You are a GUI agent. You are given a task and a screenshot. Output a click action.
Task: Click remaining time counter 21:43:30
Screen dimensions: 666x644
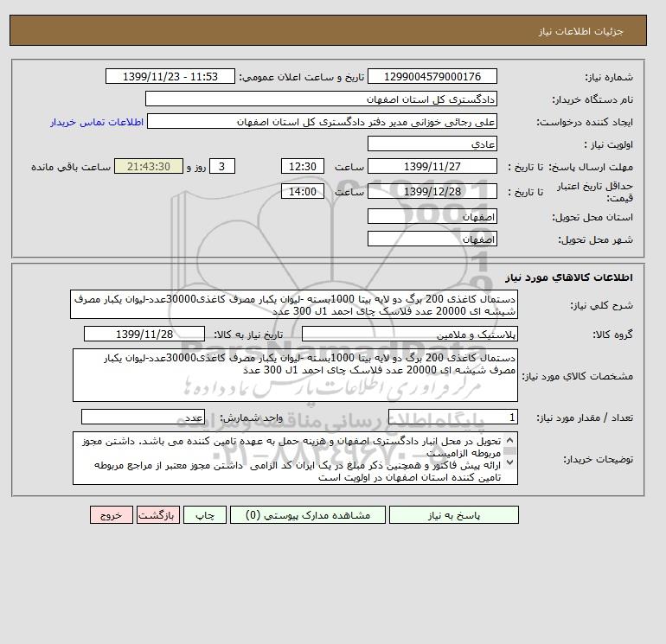pos(149,167)
